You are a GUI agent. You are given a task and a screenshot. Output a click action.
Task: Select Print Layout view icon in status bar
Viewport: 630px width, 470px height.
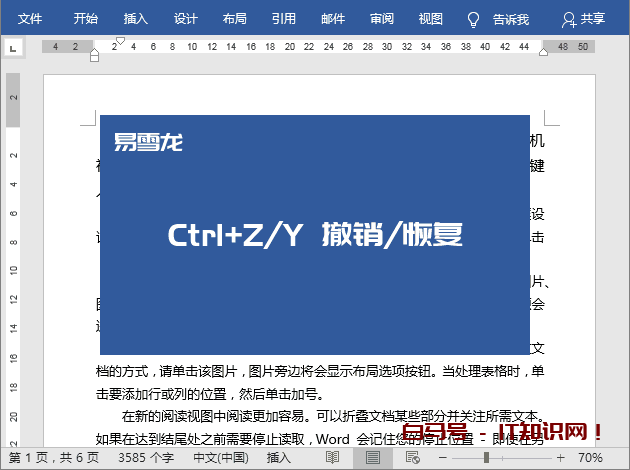pyautogui.click(x=373, y=457)
